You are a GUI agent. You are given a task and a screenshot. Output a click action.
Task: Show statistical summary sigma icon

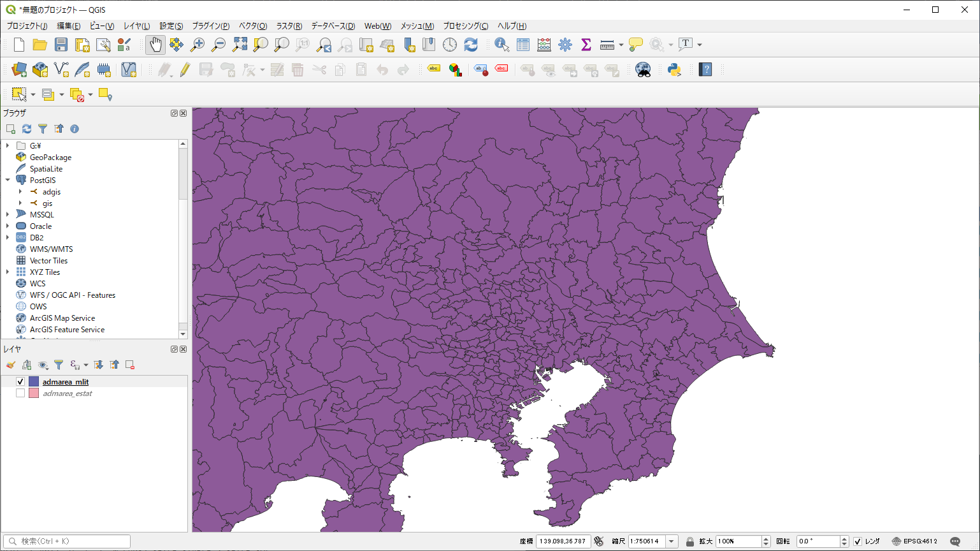(x=586, y=45)
